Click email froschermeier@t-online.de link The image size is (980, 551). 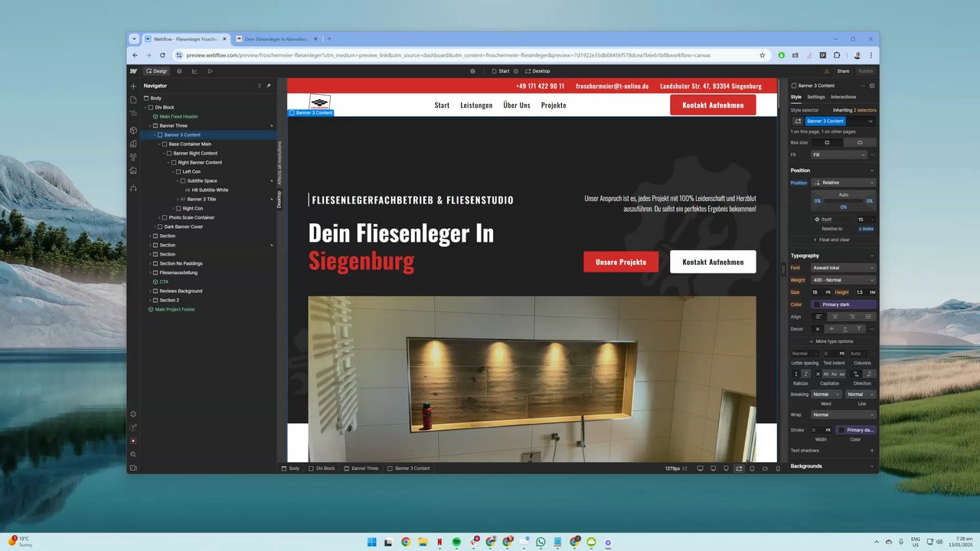tap(612, 86)
